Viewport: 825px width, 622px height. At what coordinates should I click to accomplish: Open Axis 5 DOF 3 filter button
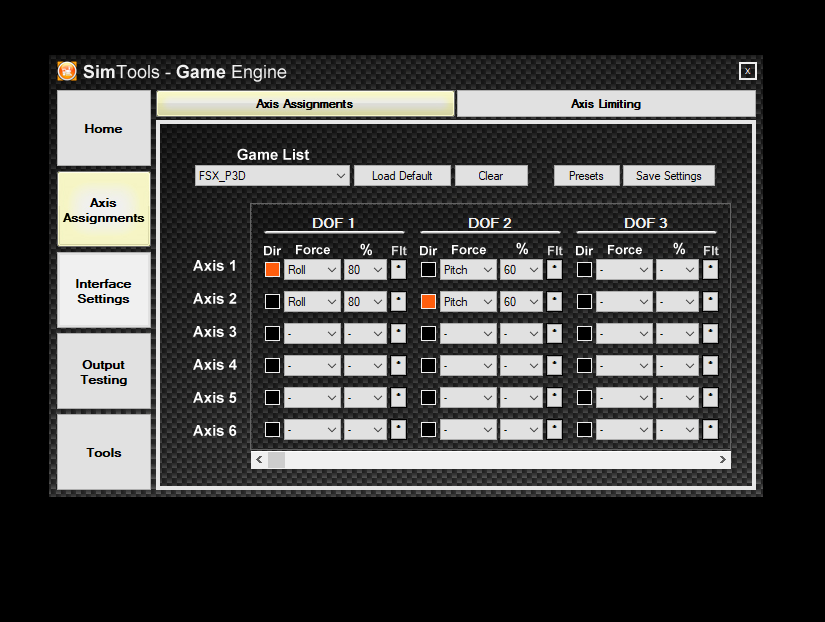coord(710,397)
